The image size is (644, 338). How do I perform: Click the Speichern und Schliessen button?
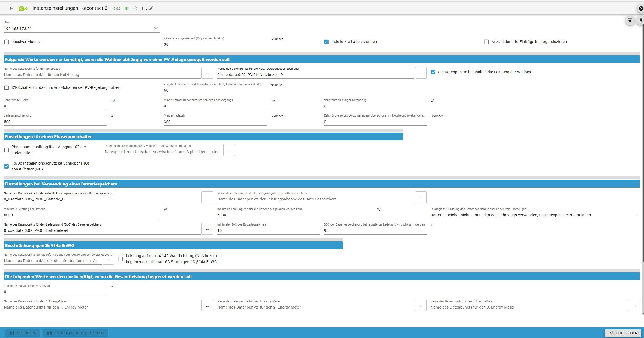click(75, 333)
